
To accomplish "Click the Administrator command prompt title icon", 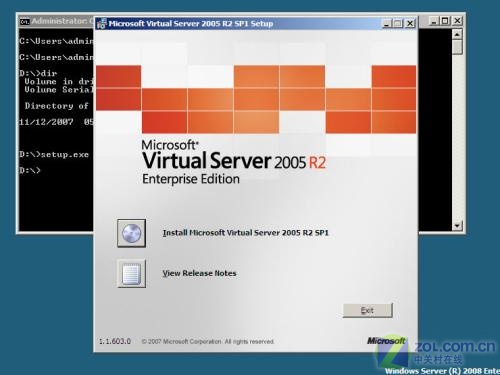I will click(25, 21).
